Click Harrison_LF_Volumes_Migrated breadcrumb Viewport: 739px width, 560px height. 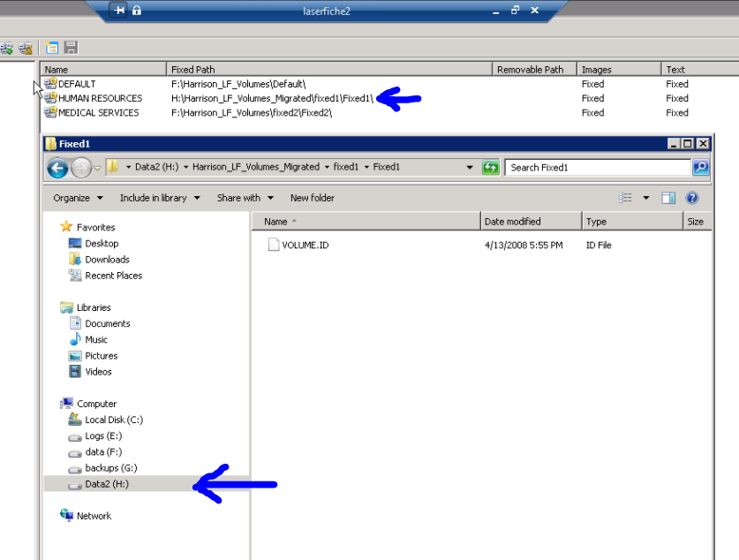[256, 167]
